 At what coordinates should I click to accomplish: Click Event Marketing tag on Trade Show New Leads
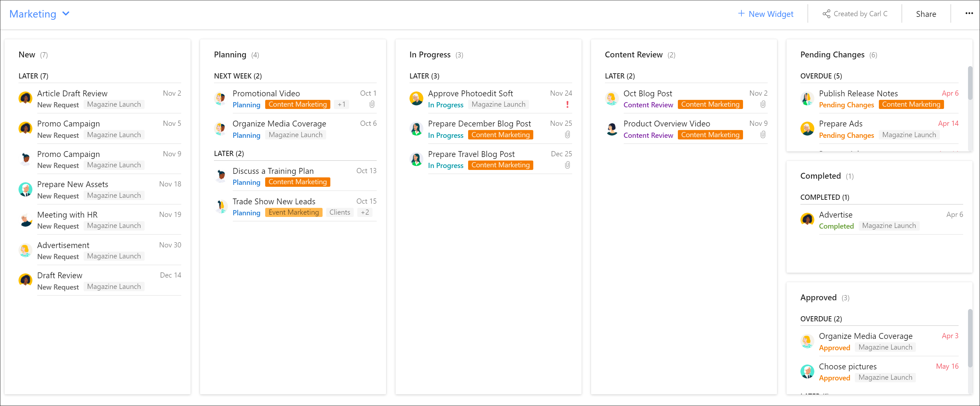[293, 212]
